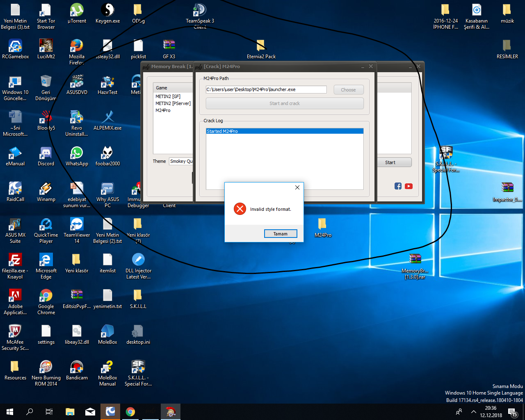Open Task View on the taskbar
Screen dimensions: 525x420
49,412
